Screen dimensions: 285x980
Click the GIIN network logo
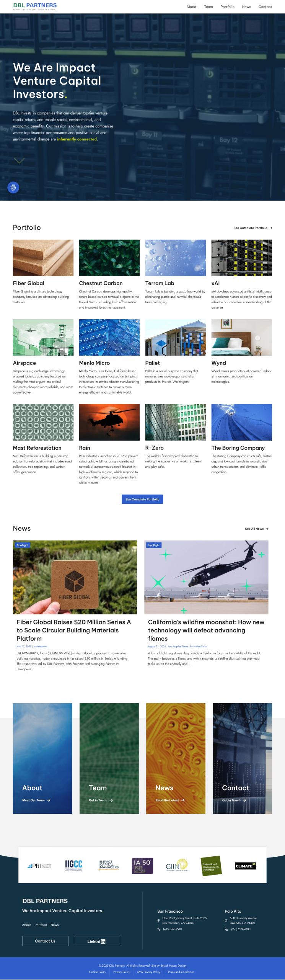[177, 866]
